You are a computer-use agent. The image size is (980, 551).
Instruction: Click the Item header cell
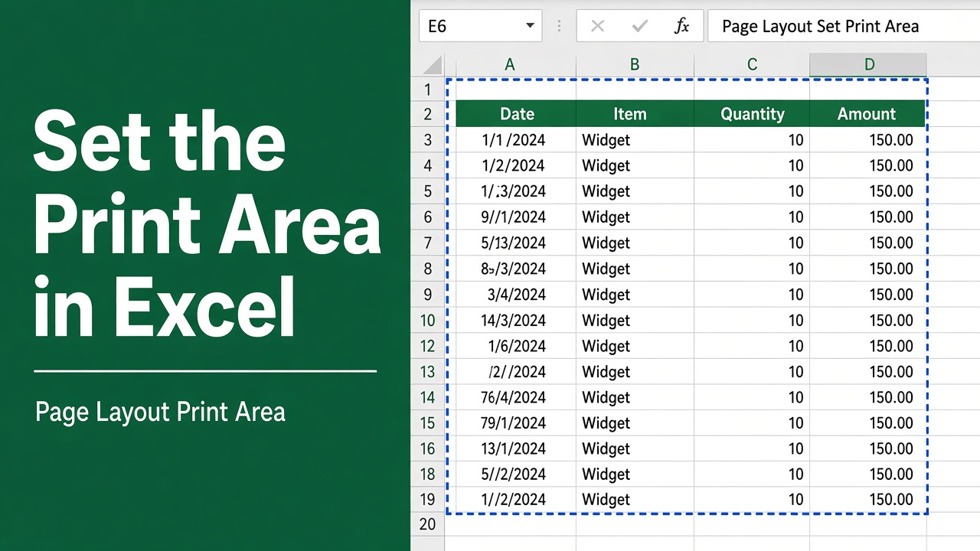coord(635,114)
